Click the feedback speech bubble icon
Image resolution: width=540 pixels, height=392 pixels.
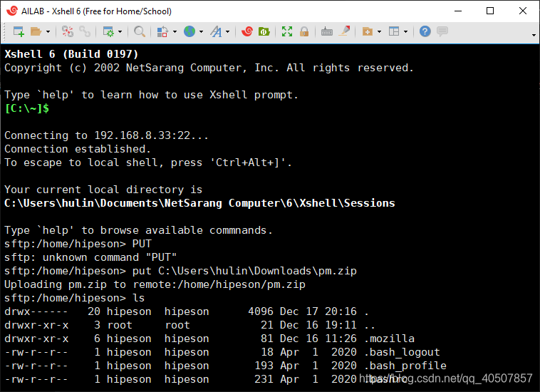(x=442, y=31)
